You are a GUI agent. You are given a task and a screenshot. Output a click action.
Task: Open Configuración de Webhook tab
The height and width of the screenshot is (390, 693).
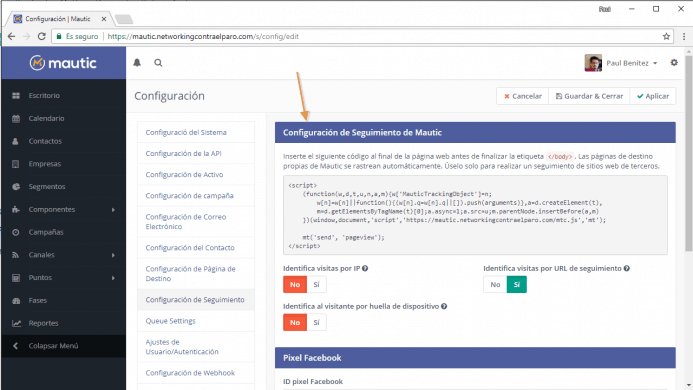pos(196,373)
